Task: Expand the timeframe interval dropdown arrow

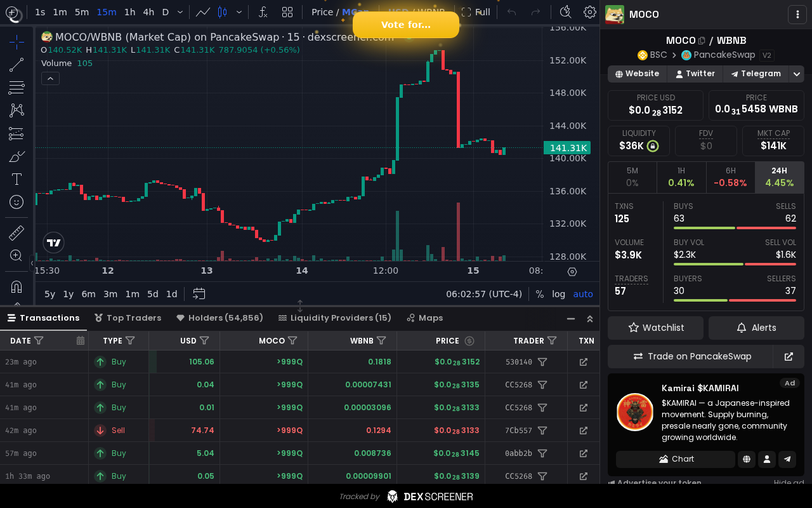Action: click(x=181, y=12)
